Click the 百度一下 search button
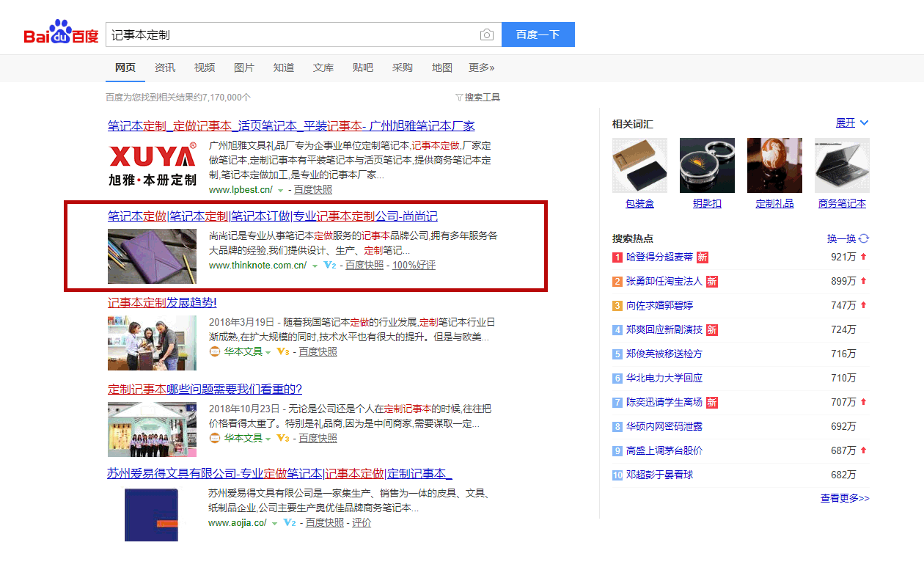Viewport: 924px width, 570px height. (538, 34)
